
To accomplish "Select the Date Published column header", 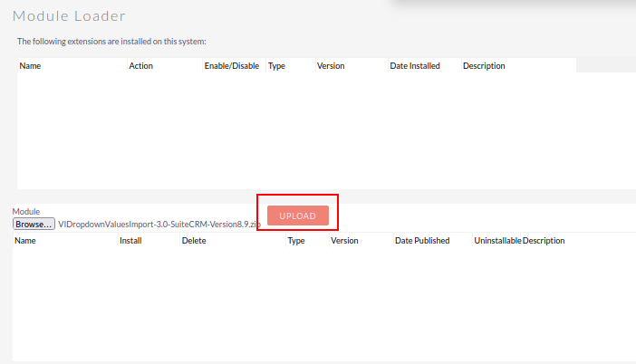I will [422, 241].
